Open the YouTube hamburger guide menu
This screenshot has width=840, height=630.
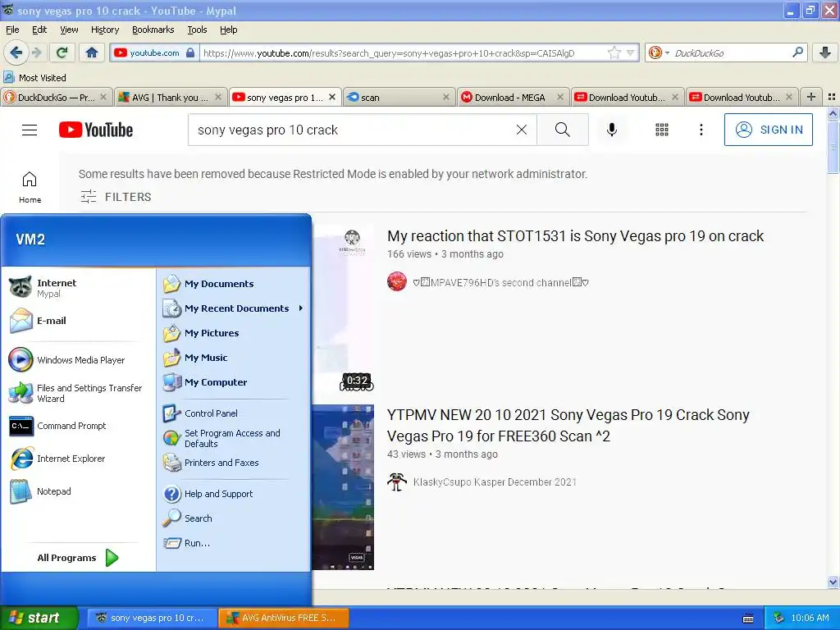[30, 130]
